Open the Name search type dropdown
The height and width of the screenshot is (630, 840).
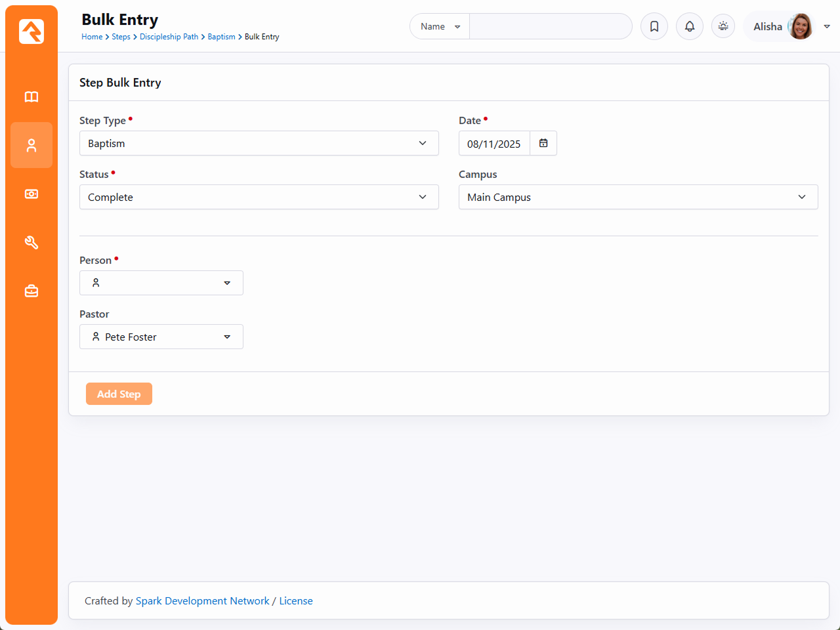point(440,26)
